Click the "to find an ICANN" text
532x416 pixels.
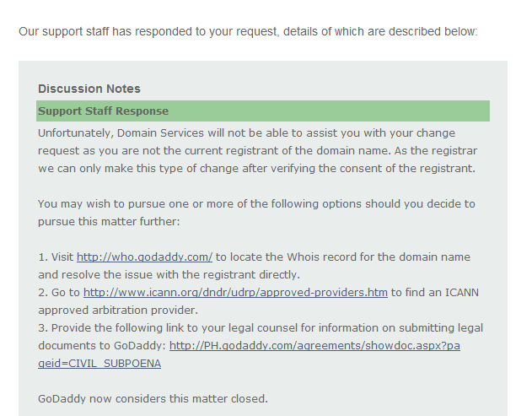click(435, 293)
